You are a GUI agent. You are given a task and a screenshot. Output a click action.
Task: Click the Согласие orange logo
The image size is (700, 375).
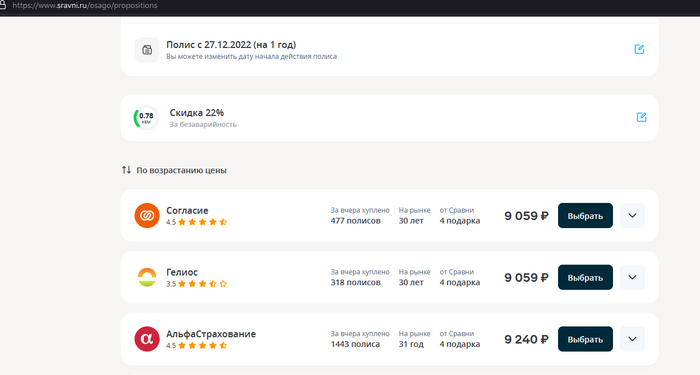pyautogui.click(x=147, y=216)
